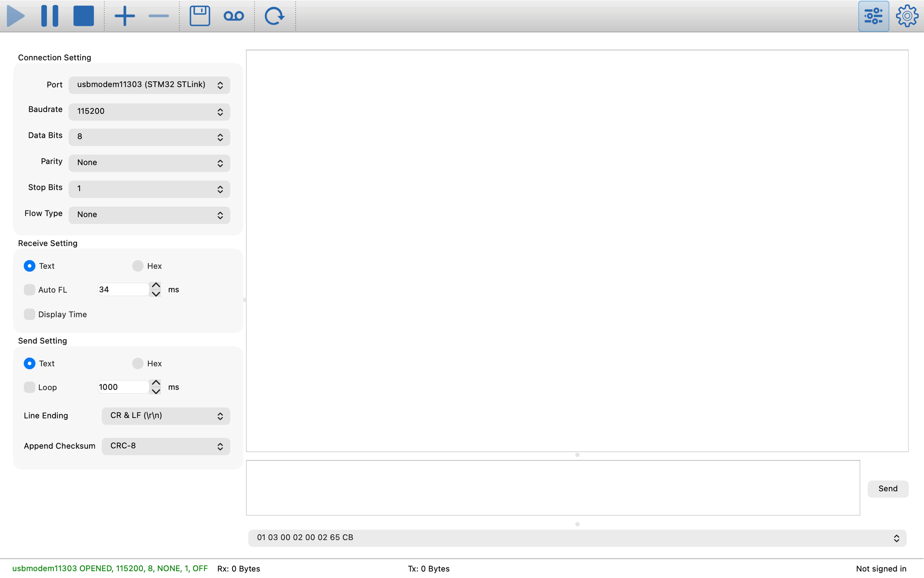Viewport: 924px width, 578px height.
Task: Click the 'Send Setting' heading
Action: click(42, 341)
